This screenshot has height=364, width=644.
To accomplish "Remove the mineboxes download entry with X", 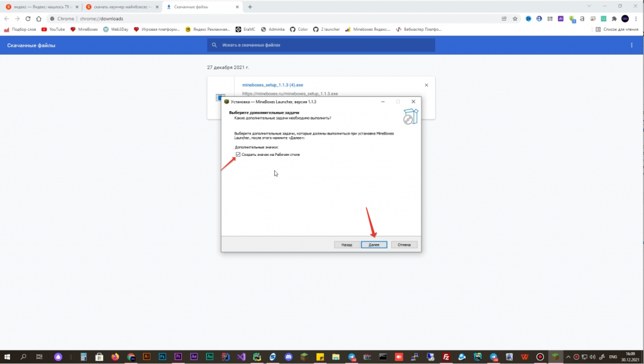I will [426, 85].
